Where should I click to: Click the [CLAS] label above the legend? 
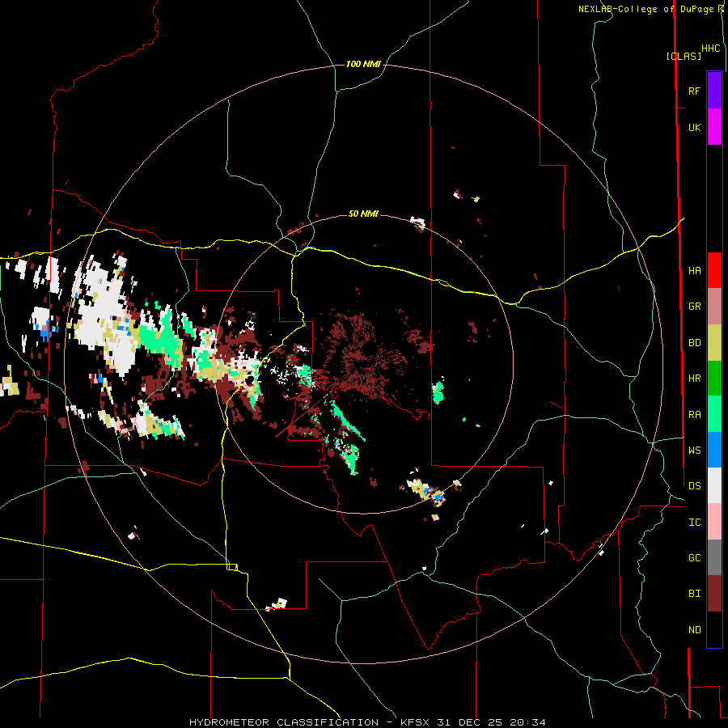point(684,56)
